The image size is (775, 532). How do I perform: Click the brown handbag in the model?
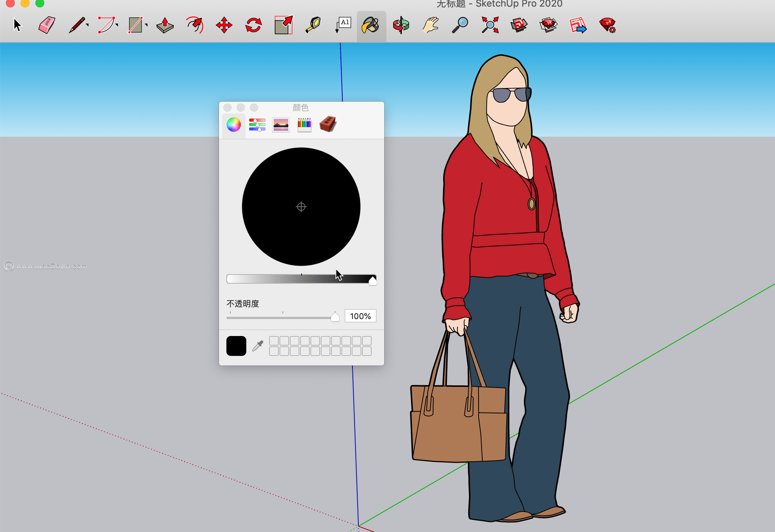tap(459, 423)
